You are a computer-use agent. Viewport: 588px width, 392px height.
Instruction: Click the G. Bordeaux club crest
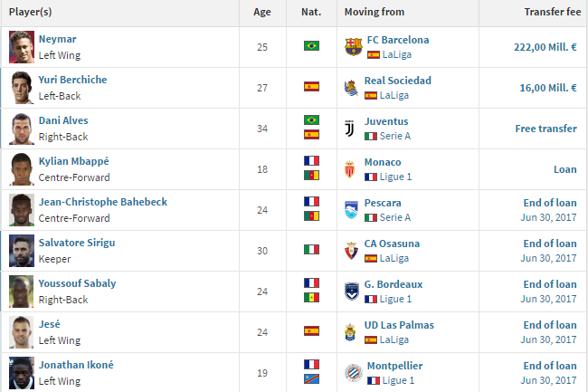[352, 292]
